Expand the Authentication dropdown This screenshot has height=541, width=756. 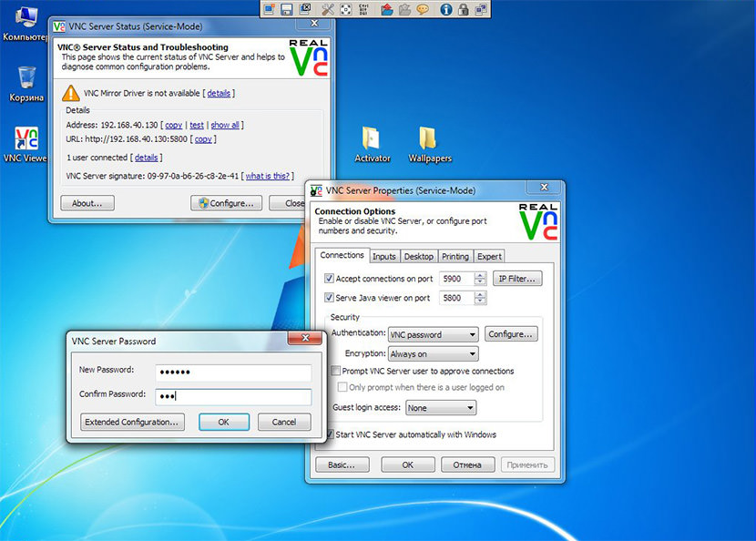pyautogui.click(x=433, y=335)
